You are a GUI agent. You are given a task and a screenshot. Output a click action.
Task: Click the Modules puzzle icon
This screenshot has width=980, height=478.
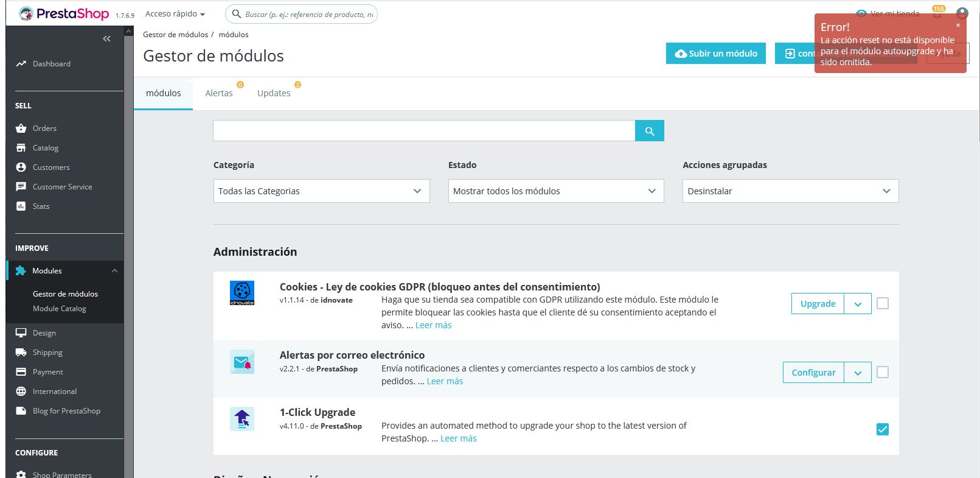(x=21, y=270)
